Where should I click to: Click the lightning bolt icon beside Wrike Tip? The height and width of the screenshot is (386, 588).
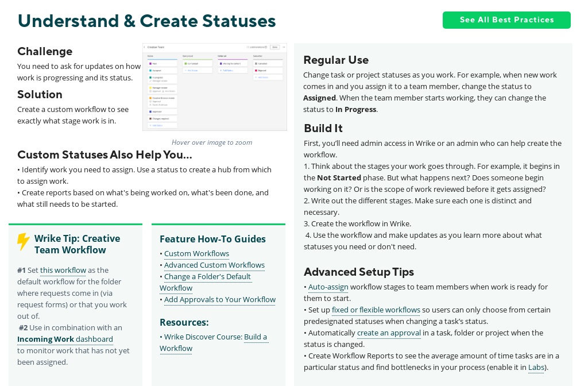(24, 242)
